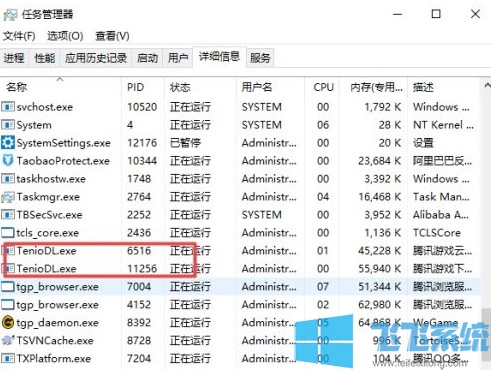This screenshot has width=491, height=370.
Task: Click the tcls_core.exe icon
Action: point(8,233)
